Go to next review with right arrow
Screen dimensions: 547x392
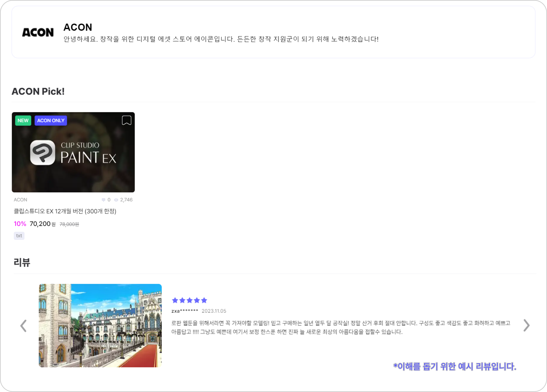526,325
